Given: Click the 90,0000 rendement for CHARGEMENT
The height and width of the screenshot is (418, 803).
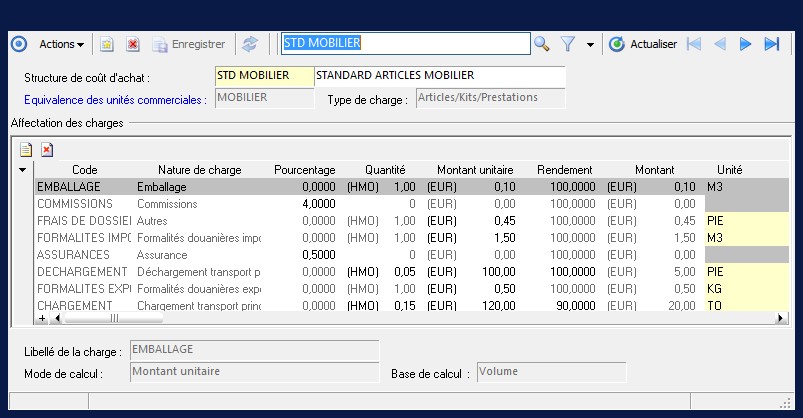Looking at the screenshot, I should tap(576, 305).
